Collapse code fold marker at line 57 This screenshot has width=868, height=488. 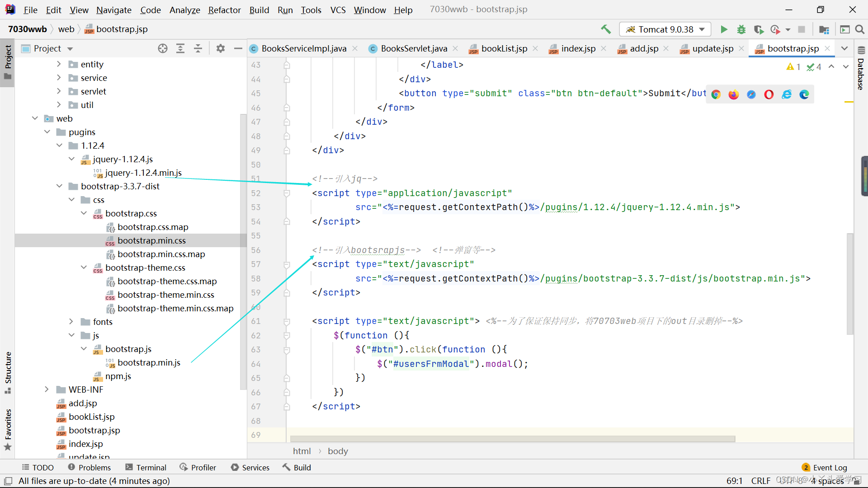(287, 264)
